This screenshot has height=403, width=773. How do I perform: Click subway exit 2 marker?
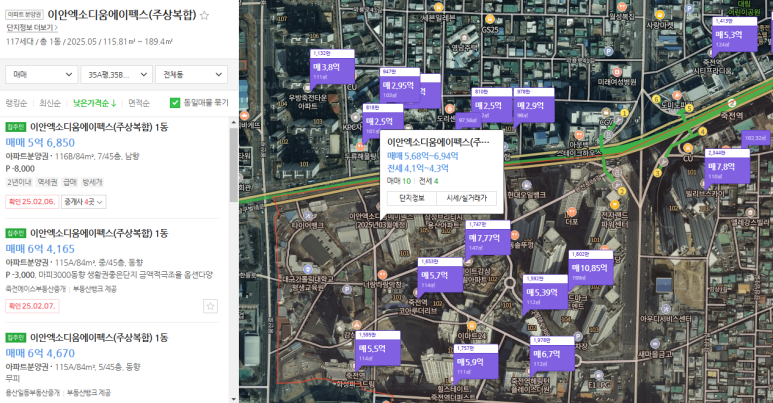click(x=622, y=191)
